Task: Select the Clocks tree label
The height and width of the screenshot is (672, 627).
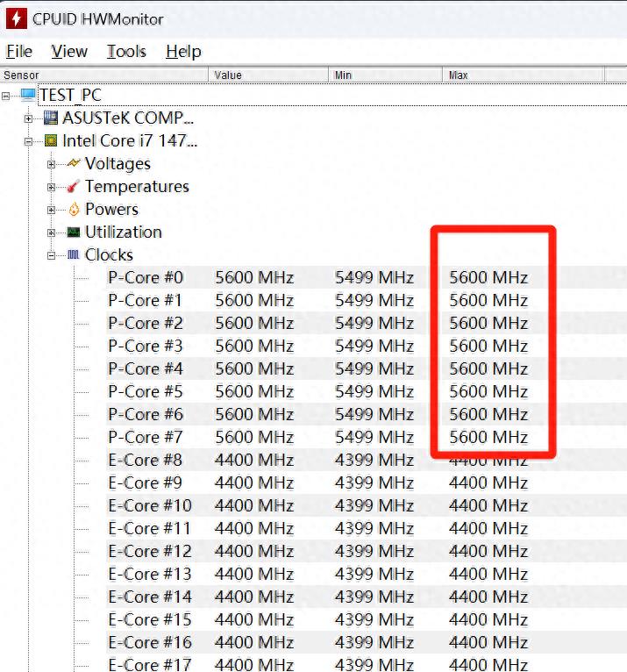Action: click(109, 255)
